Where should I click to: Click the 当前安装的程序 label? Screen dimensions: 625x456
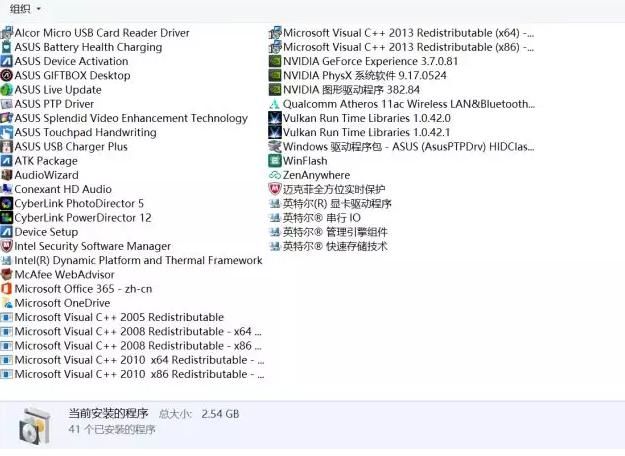pos(108,414)
